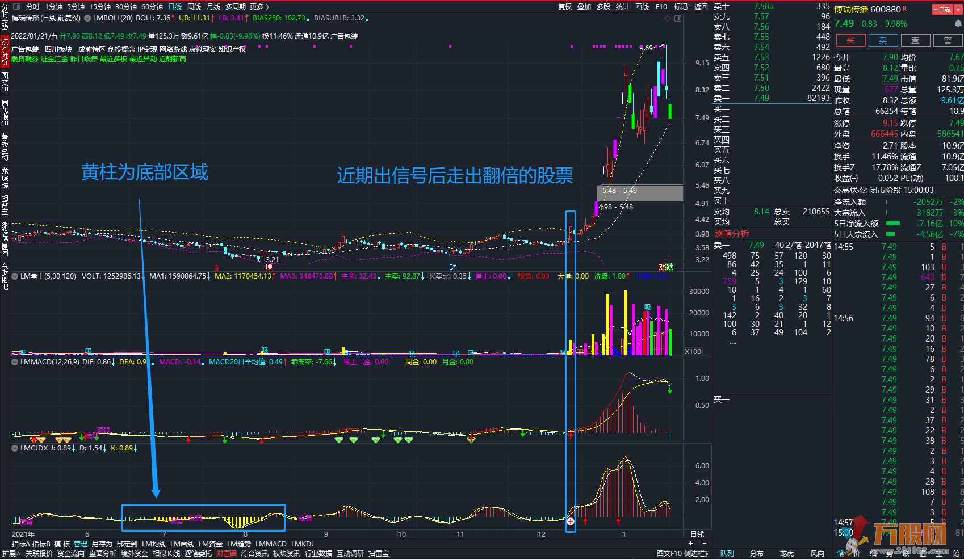964x560 pixels.
Task: Click the 网络游戏 concept tag
Action: pos(173,49)
